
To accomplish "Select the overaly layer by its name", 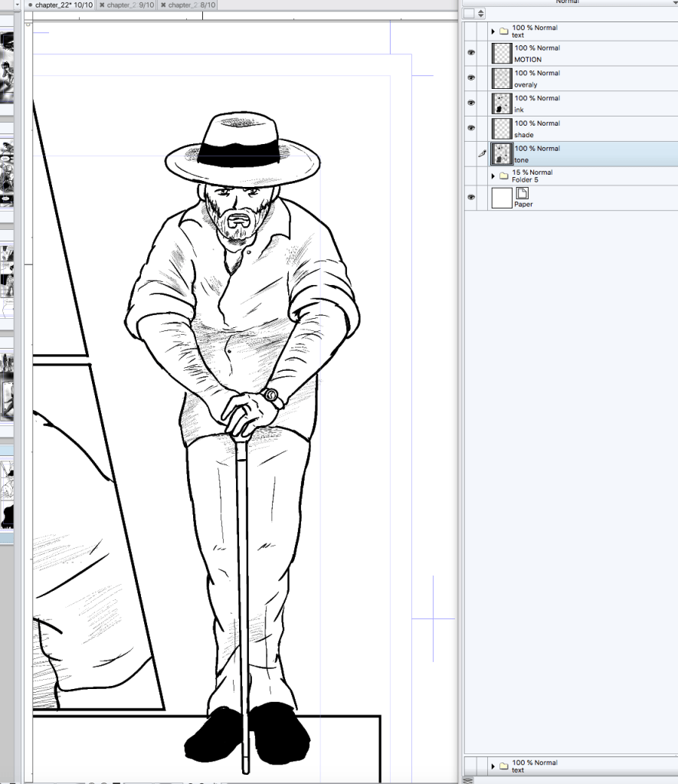I will click(x=526, y=85).
